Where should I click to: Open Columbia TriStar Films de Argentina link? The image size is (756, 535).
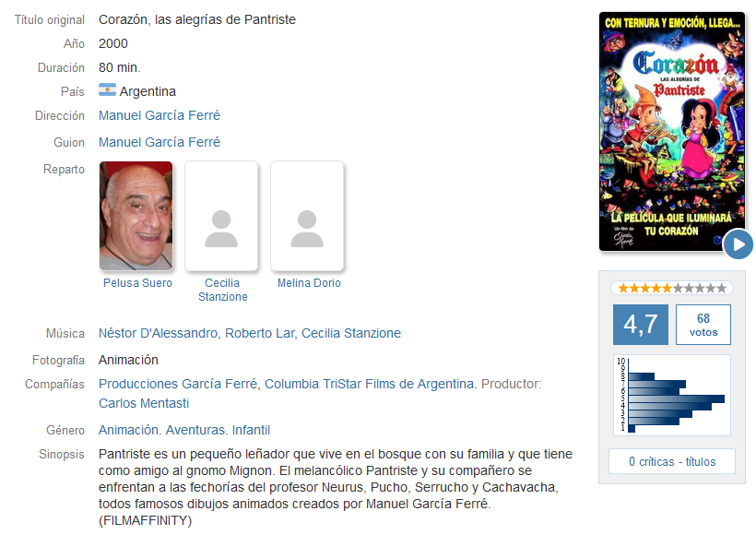click(369, 384)
